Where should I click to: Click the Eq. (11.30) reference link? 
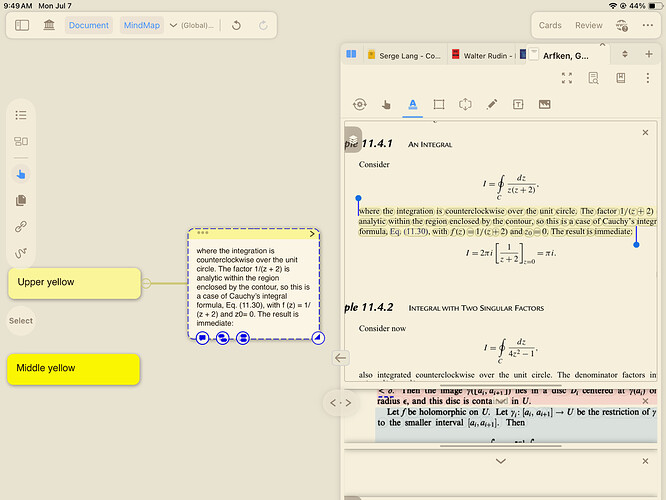point(408,232)
